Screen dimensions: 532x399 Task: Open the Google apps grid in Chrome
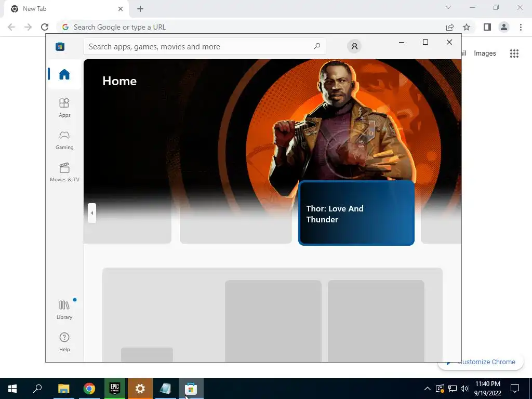[514, 54]
